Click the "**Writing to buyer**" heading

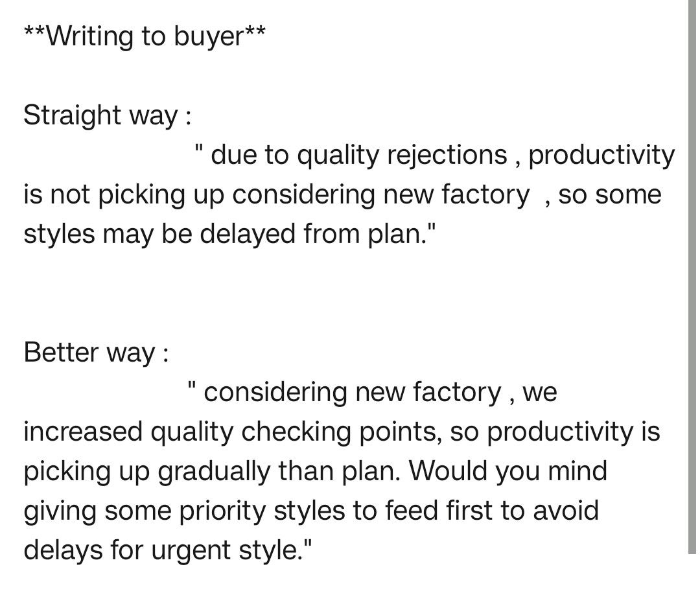(x=144, y=36)
